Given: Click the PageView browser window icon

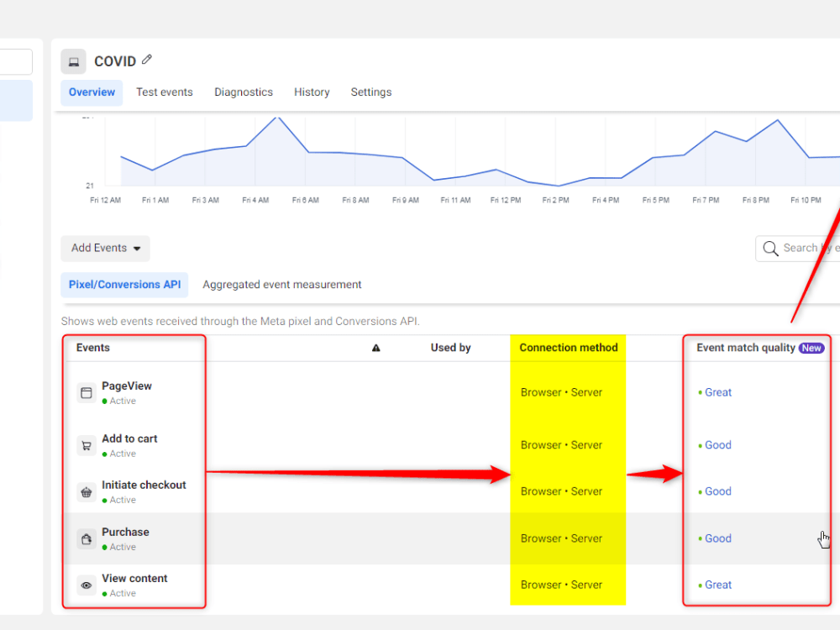Looking at the screenshot, I should pyautogui.click(x=87, y=392).
